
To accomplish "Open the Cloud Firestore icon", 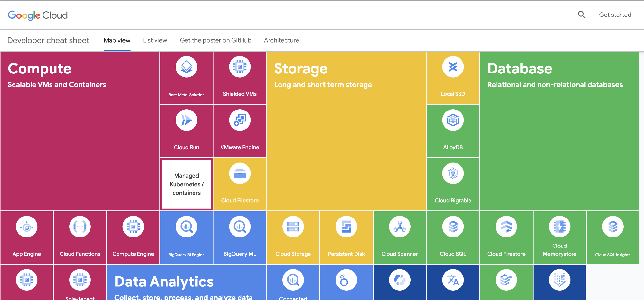I will (x=506, y=227).
